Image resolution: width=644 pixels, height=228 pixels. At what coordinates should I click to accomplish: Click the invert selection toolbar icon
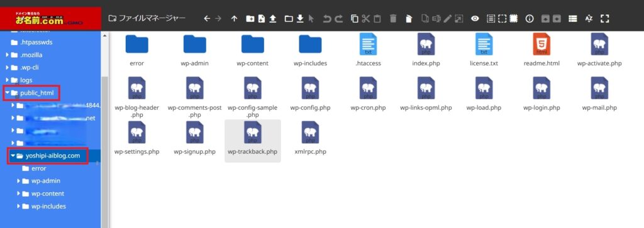[513, 18]
